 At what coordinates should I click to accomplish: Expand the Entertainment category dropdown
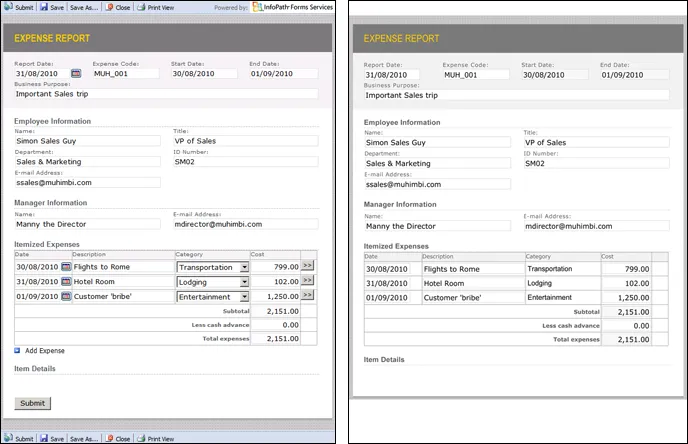tap(244, 297)
